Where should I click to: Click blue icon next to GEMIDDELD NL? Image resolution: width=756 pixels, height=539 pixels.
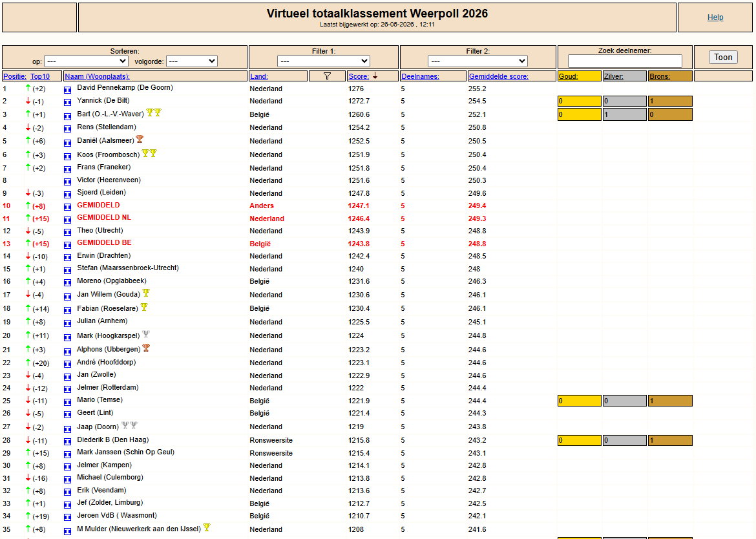(x=67, y=219)
